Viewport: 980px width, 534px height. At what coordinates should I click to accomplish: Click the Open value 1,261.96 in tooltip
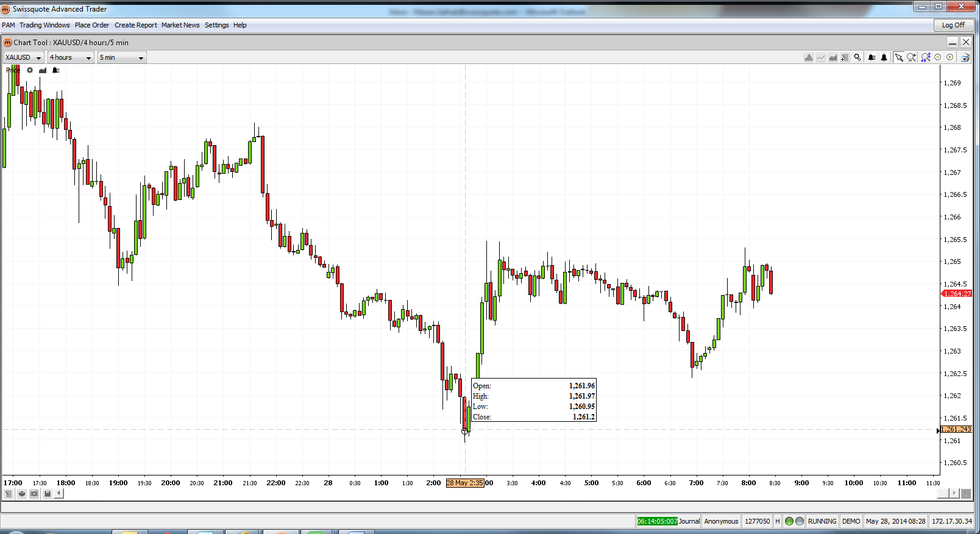pos(582,386)
